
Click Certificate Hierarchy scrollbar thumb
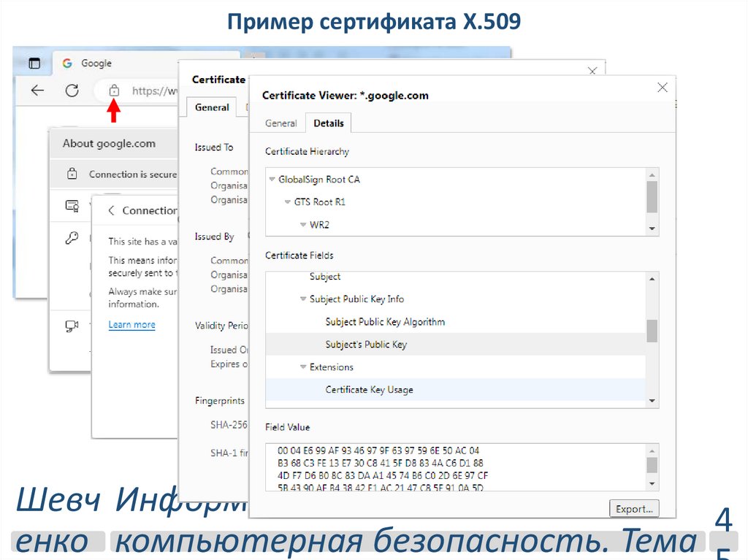tap(652, 196)
